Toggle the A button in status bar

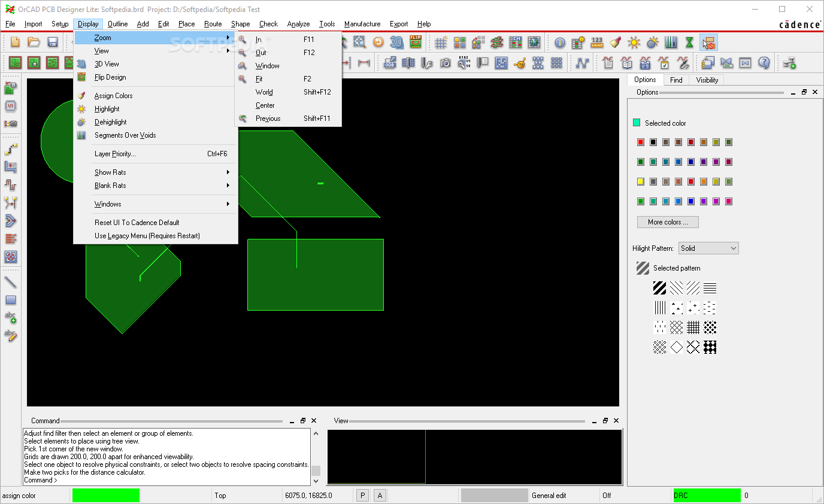[x=380, y=495]
